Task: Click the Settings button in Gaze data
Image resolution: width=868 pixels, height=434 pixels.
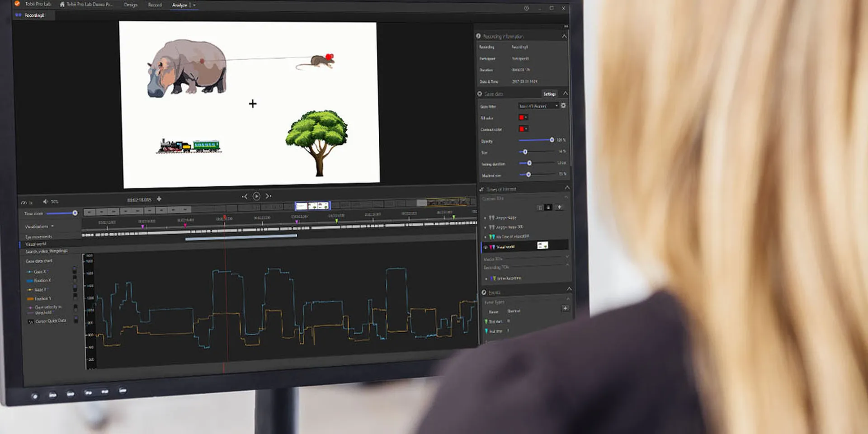Action: point(549,94)
